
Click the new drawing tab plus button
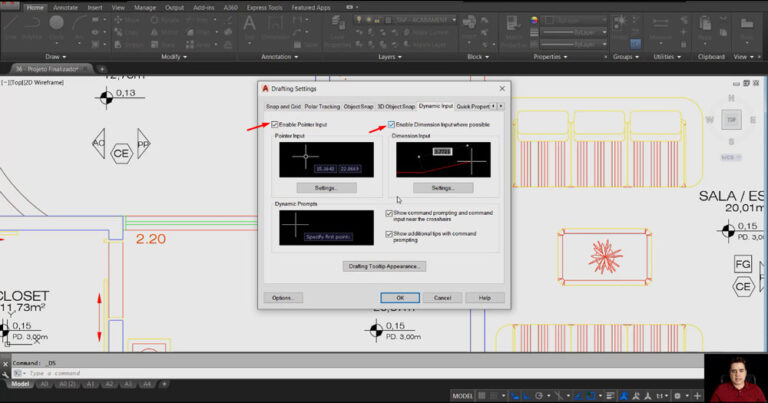tap(102, 69)
